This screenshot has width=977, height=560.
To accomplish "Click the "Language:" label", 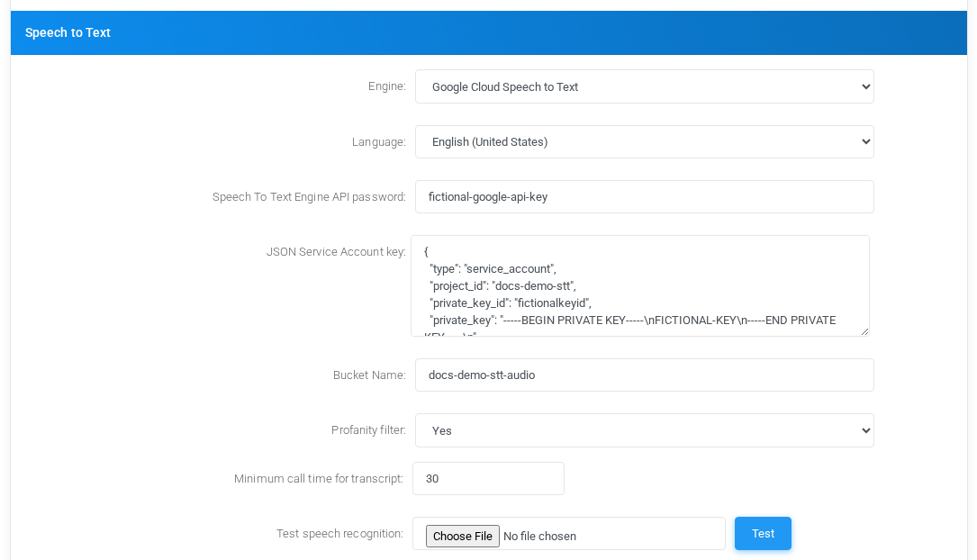I will point(379,142).
